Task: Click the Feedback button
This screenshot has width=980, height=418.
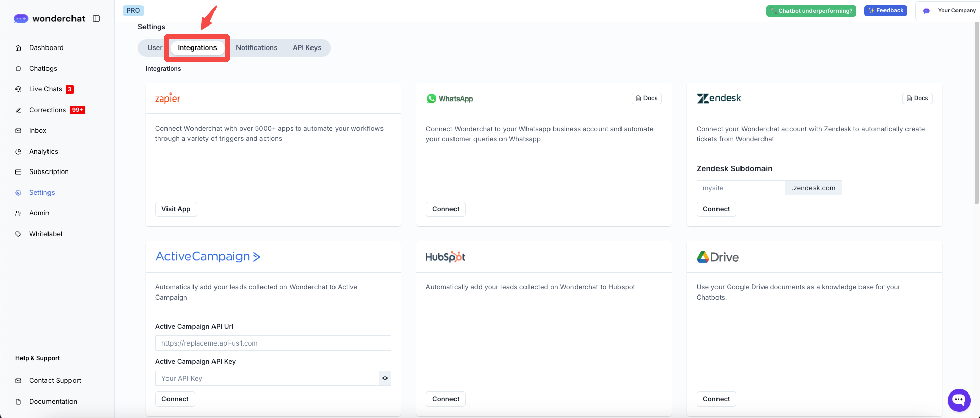Action: tap(886, 11)
